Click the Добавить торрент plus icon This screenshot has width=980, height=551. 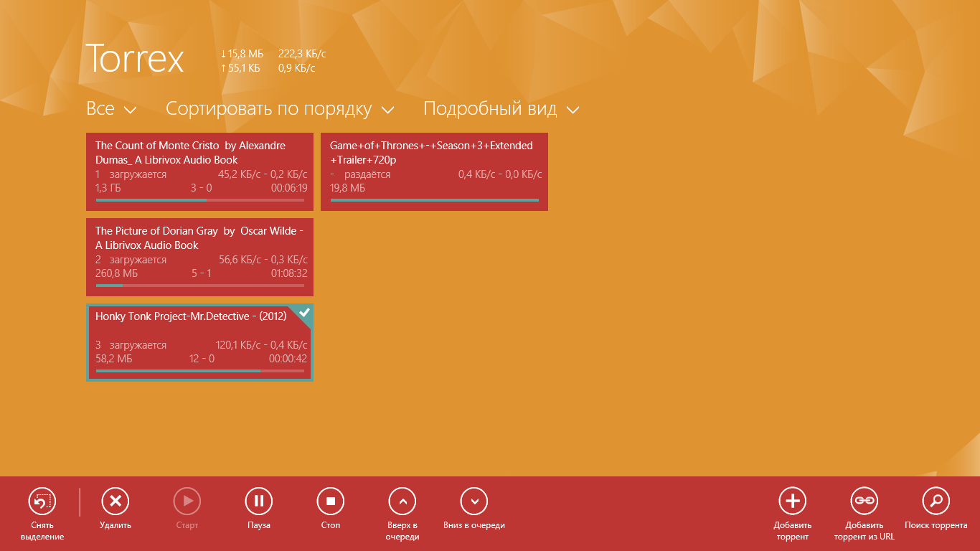click(792, 501)
